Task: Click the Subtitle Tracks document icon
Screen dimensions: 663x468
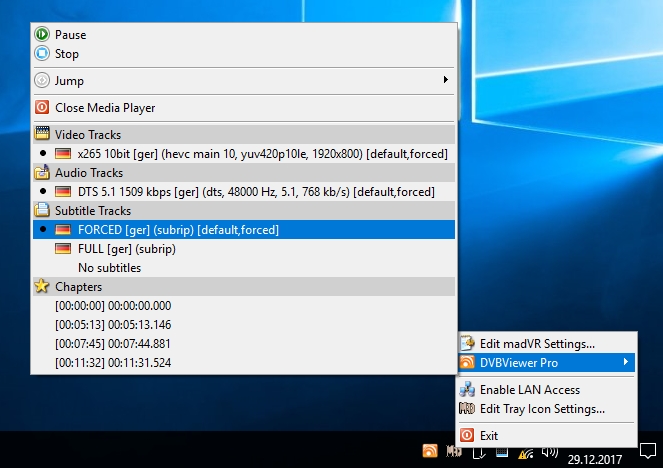Action: 42,210
